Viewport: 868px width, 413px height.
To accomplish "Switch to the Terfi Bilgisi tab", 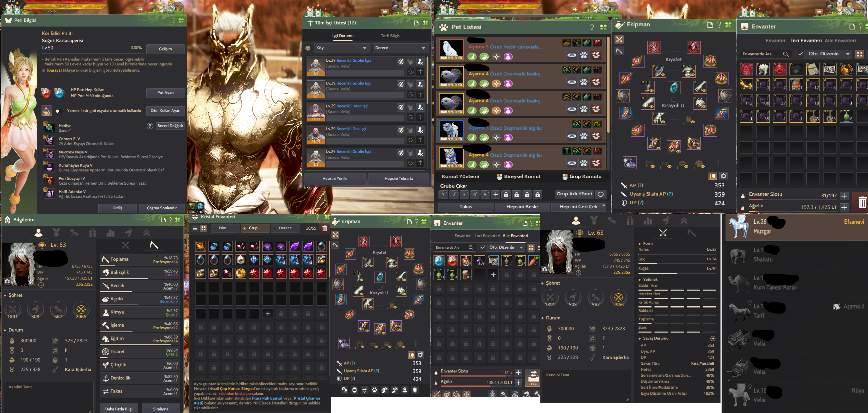I will [390, 36].
